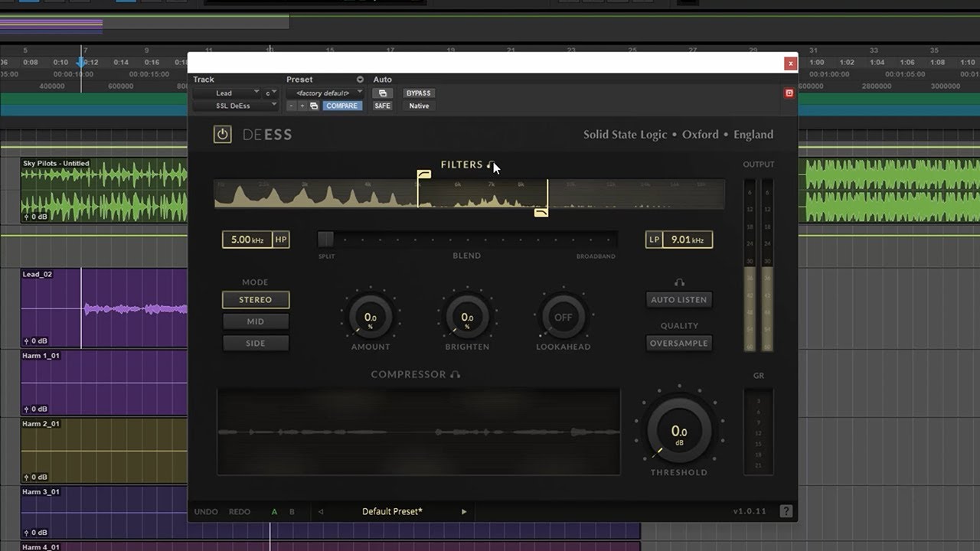Enable Oversample quality
This screenshot has height=551, width=980.
point(679,343)
